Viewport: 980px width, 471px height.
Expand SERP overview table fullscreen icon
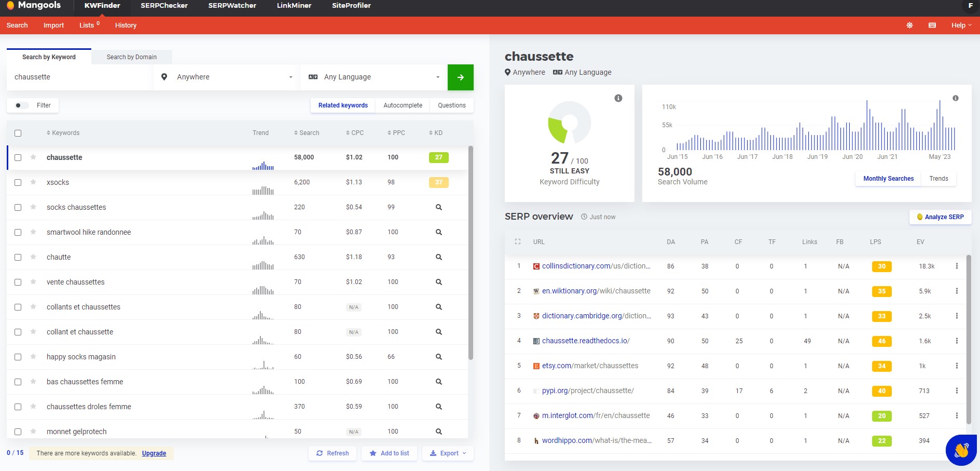pyautogui.click(x=517, y=241)
